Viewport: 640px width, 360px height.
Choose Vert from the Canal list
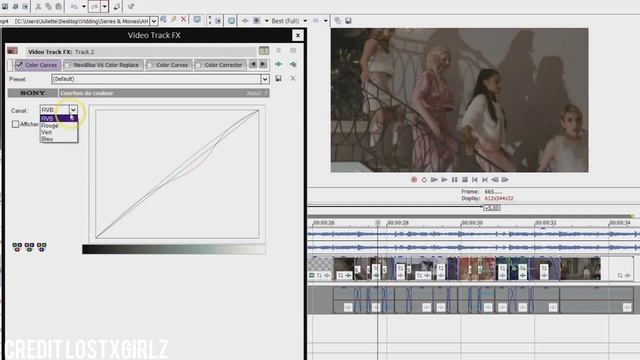(59, 132)
